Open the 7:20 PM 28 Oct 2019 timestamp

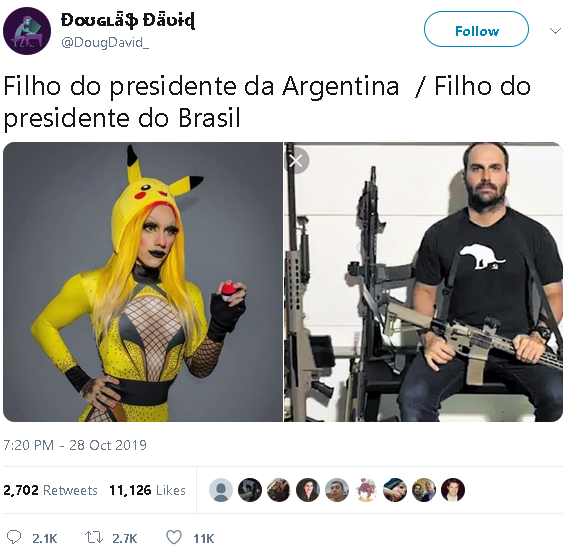(x=75, y=445)
